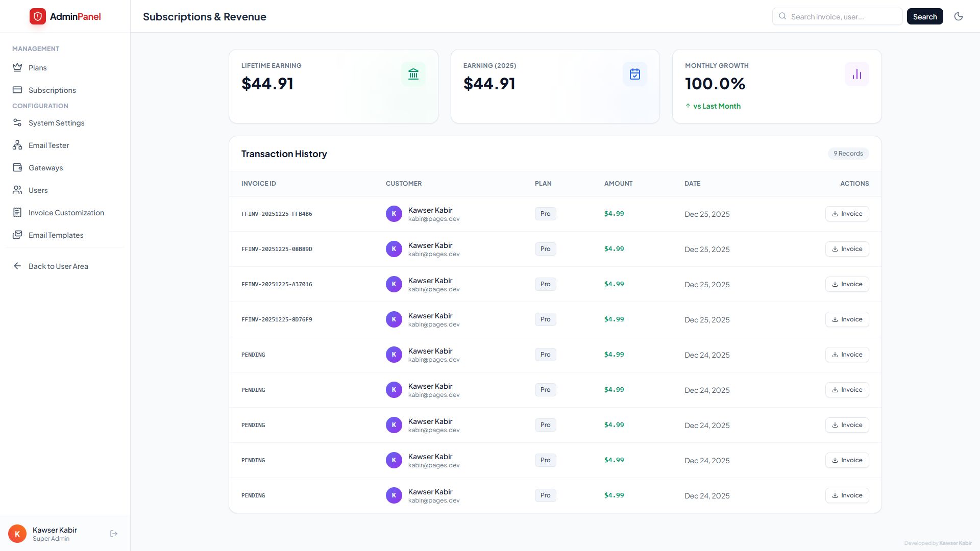Click calendar icon on Earning (2025) card

pyautogui.click(x=634, y=74)
